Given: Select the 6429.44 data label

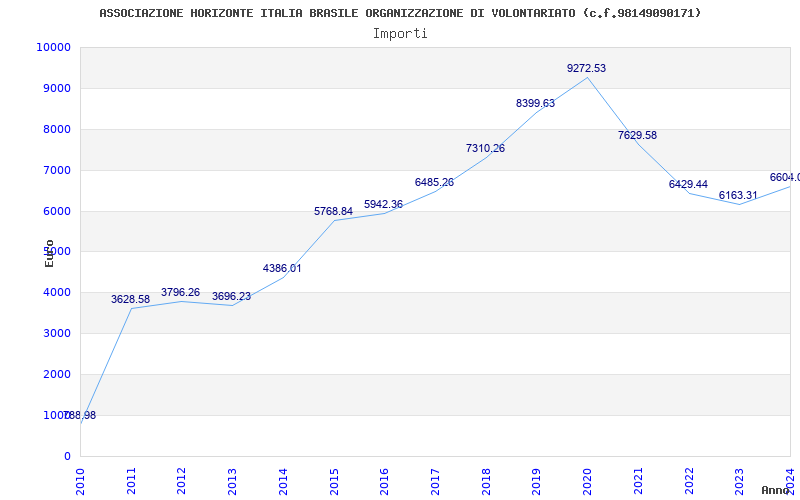Looking at the screenshot, I should pos(688,185).
